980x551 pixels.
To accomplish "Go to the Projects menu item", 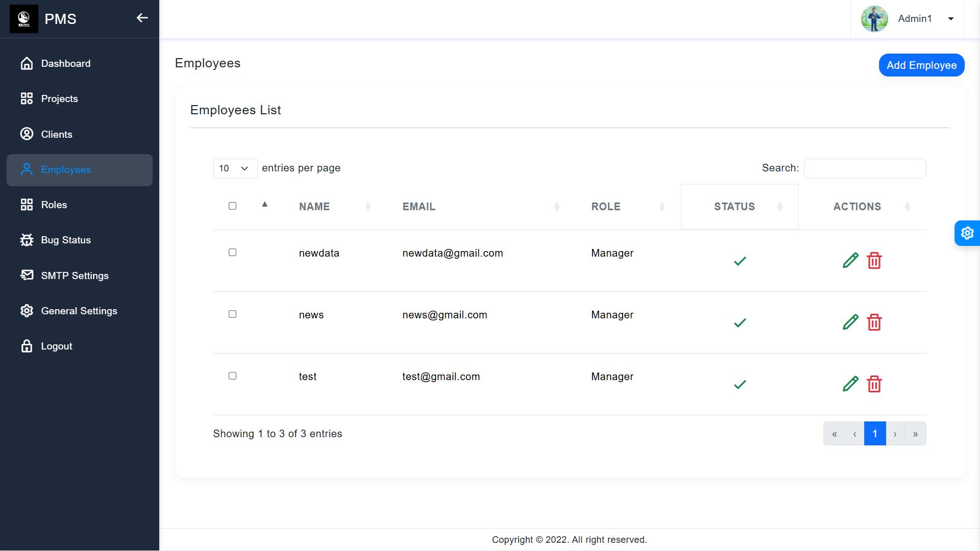I will [59, 98].
